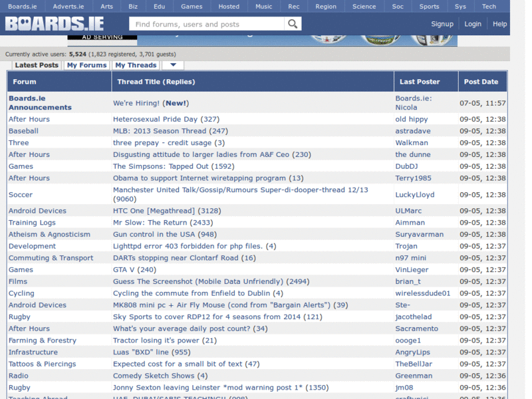532x399 pixels.
Task: Open the Edu category in top navigation
Action: [159, 7]
